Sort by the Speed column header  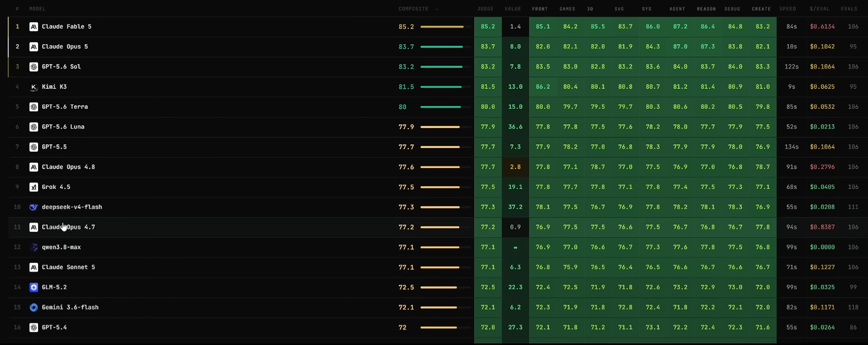[788, 9]
